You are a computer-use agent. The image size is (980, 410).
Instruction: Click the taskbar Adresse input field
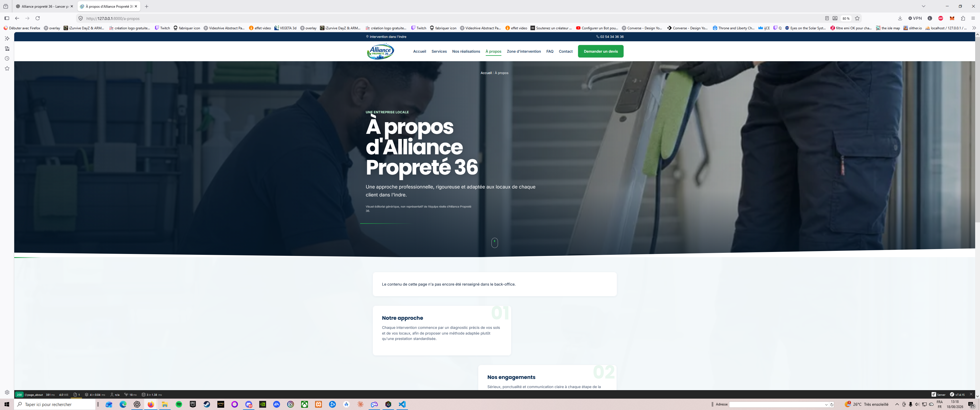777,404
